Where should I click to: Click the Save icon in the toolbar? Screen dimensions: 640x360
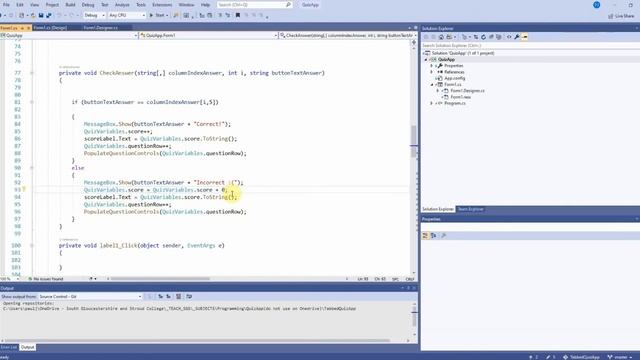(x=41, y=16)
